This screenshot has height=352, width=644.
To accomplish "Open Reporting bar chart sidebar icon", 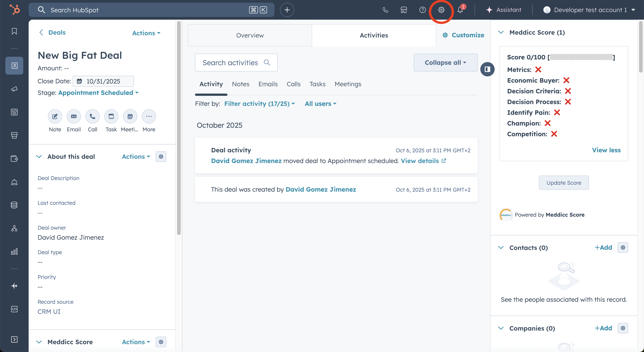I will click(14, 251).
